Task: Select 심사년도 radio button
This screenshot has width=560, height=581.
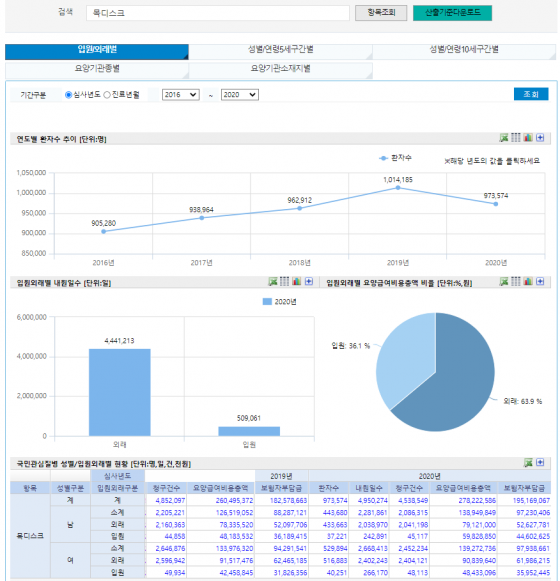Action: tap(68, 95)
